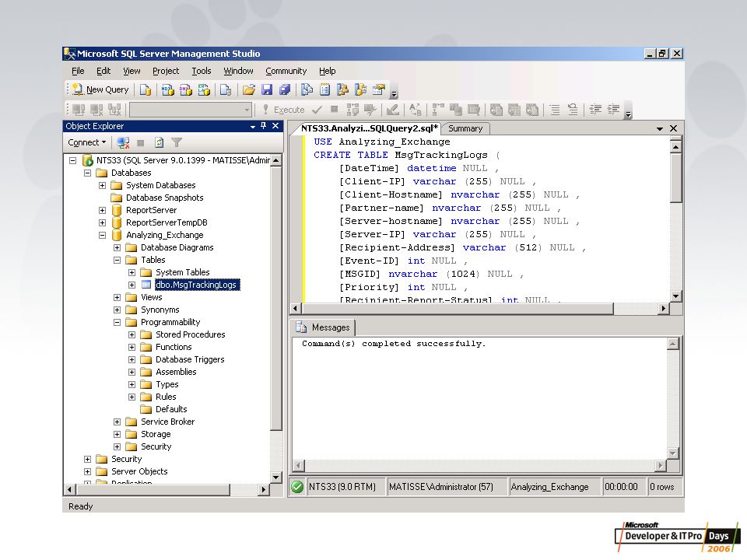Viewport: 747px width, 560px height.
Task: Open an Analysis Services MDX Query
Action: pyautogui.click(x=167, y=89)
